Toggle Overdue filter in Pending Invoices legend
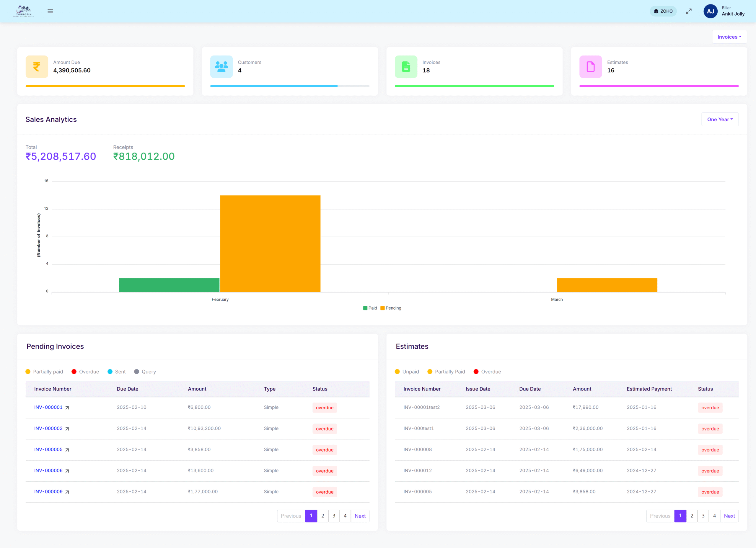Screen dimensions: 756x548 (85, 372)
